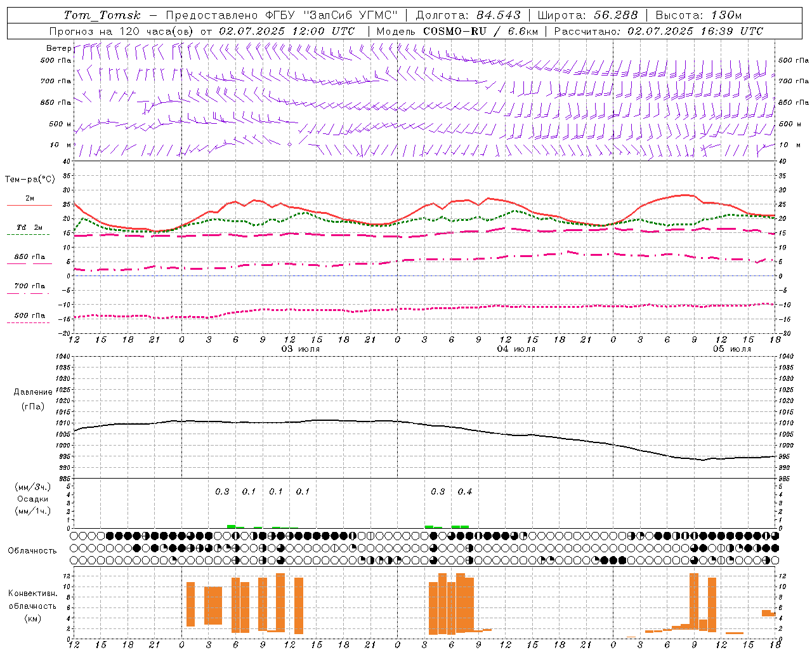Click the 'Тем-ра(°C)' temperature label
Image resolution: width=812 pixels, height=650 pixels.
[30, 180]
